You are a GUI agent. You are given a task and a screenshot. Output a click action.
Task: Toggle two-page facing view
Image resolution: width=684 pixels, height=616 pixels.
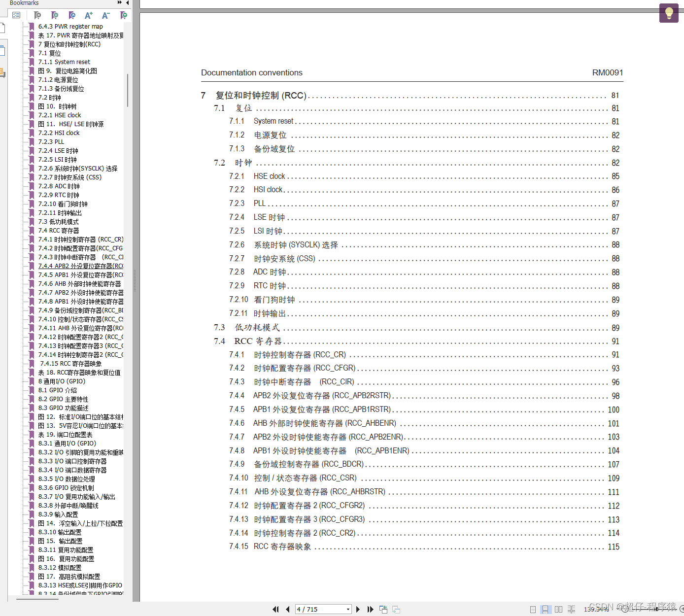click(x=558, y=609)
